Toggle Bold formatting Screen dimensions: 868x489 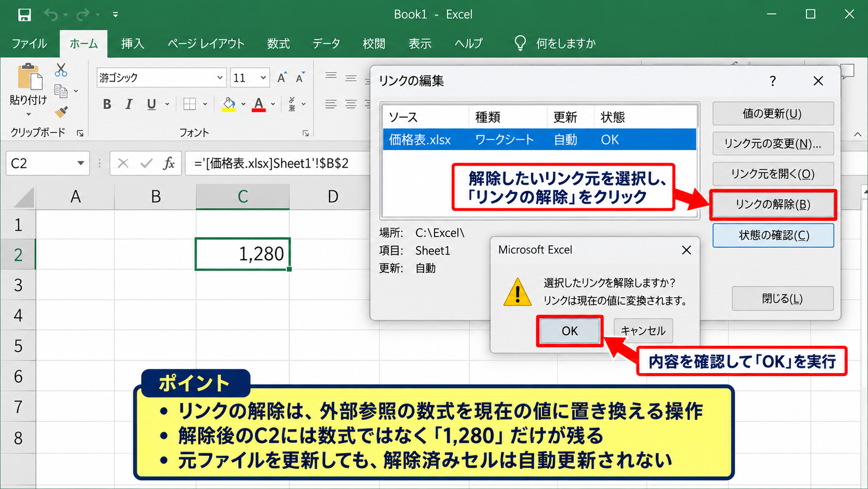(x=107, y=104)
